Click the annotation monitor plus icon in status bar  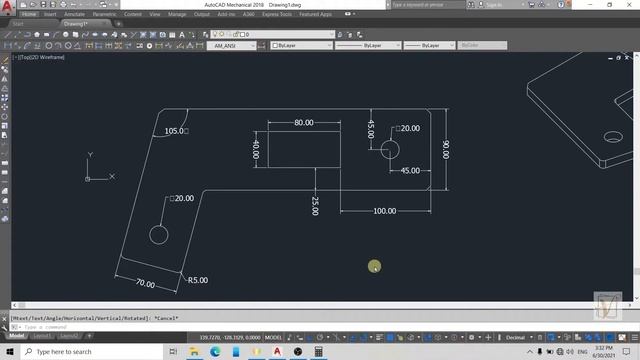coord(488,338)
